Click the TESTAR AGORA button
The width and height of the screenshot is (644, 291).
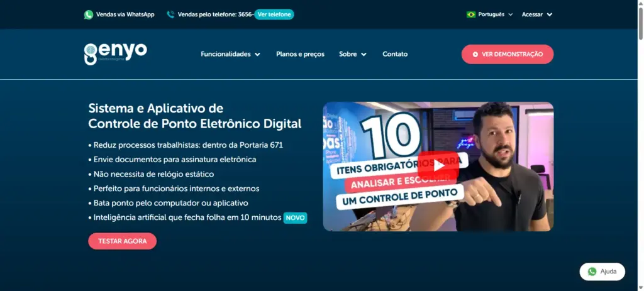(123, 241)
